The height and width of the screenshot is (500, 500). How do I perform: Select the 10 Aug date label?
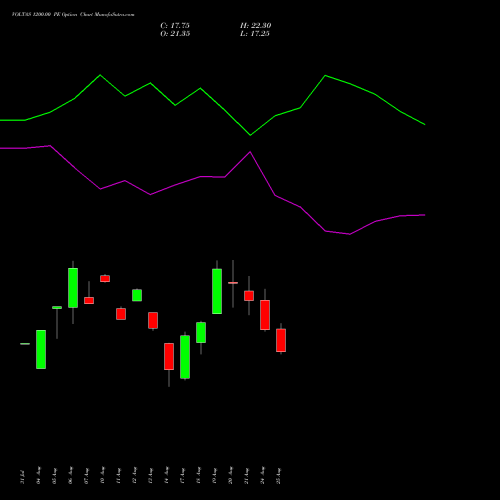tap(102, 475)
